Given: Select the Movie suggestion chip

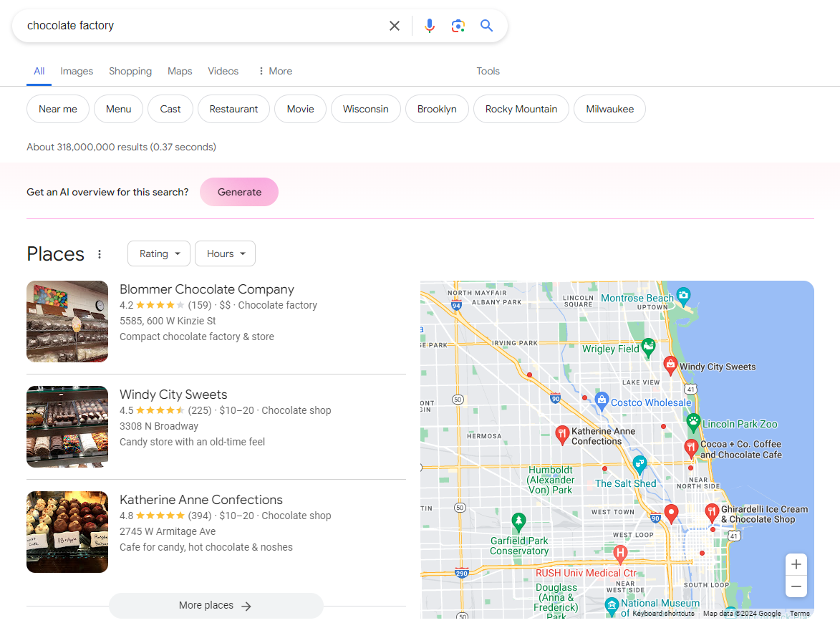Looking at the screenshot, I should click(301, 109).
